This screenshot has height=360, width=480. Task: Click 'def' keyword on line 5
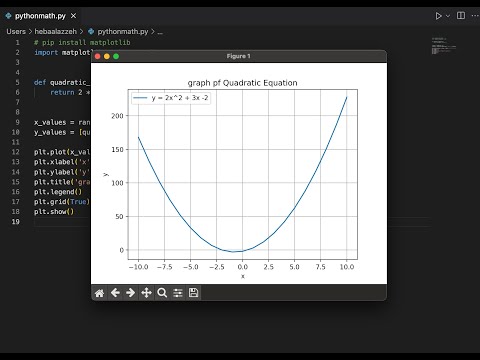(x=40, y=82)
